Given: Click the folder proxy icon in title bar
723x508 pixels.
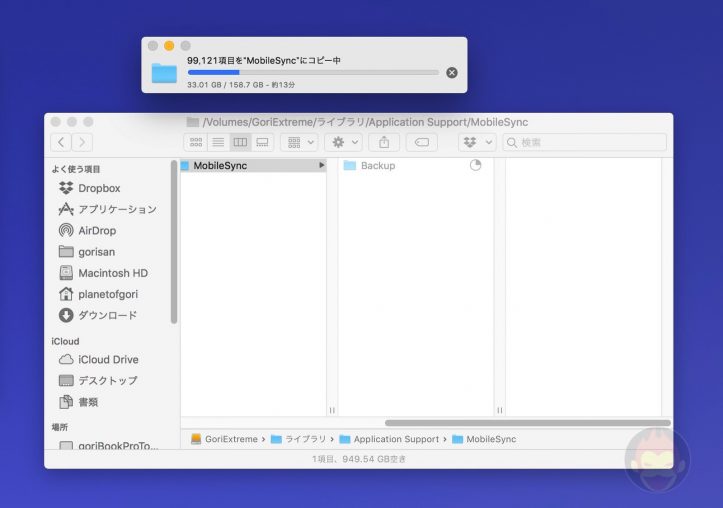Looking at the screenshot, I should (x=193, y=122).
